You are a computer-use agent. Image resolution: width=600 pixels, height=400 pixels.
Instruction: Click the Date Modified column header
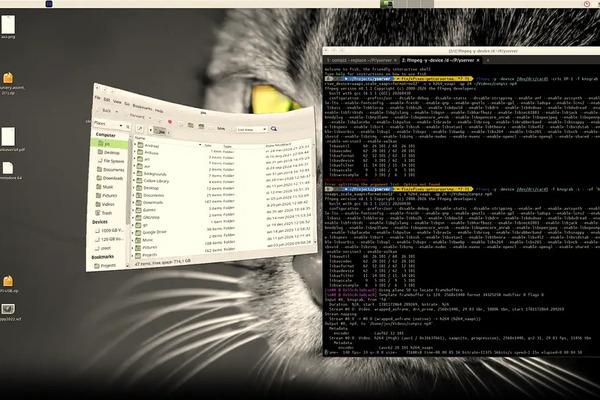[x=278, y=145]
